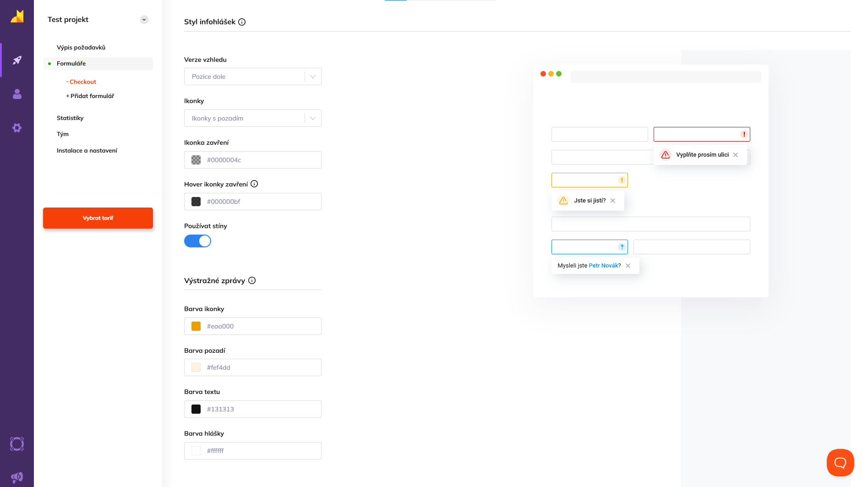Close the 'Vyplňte prosím ulici' message
The image size is (868, 487).
pos(736,155)
